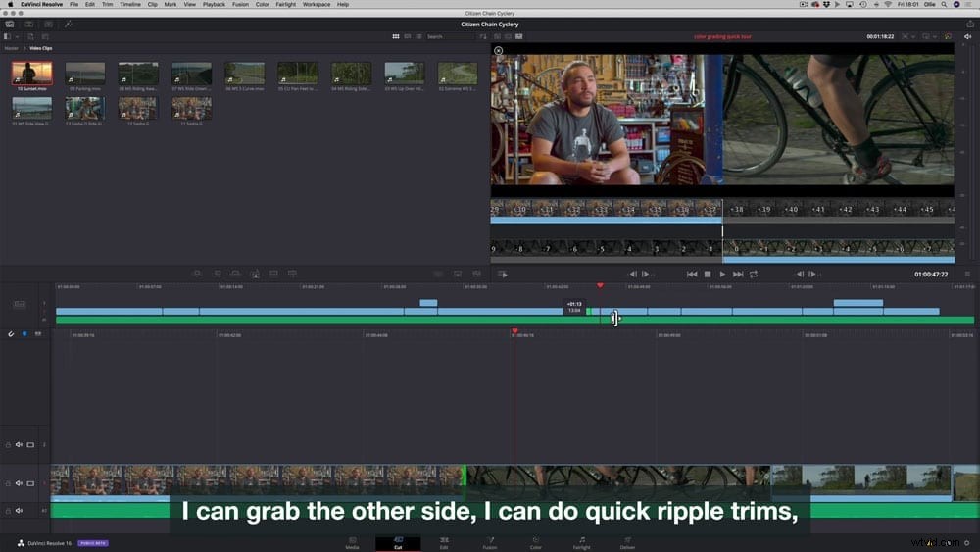Click the Quick Export share icon
Image resolution: width=980 pixels, height=552 pixels.
970,25
